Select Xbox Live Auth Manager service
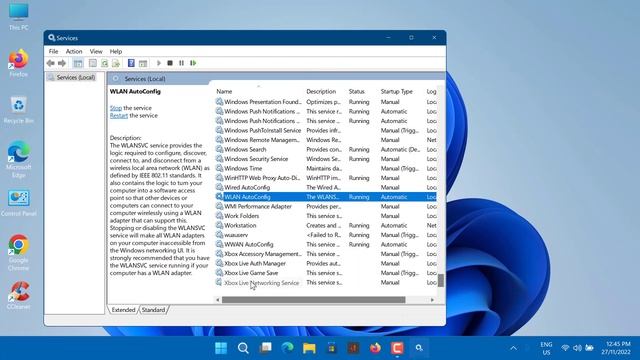The width and height of the screenshot is (640, 360). (325, 263)
